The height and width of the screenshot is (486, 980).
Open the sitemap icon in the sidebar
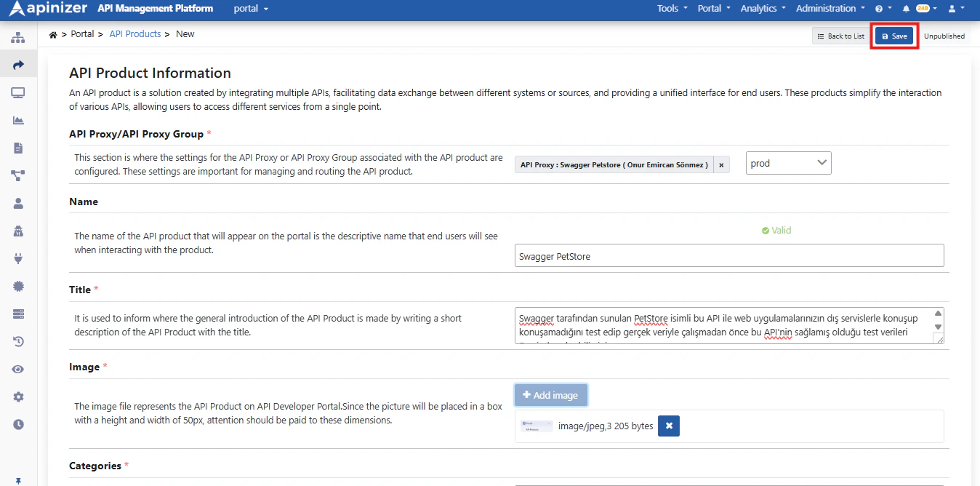tap(18, 37)
